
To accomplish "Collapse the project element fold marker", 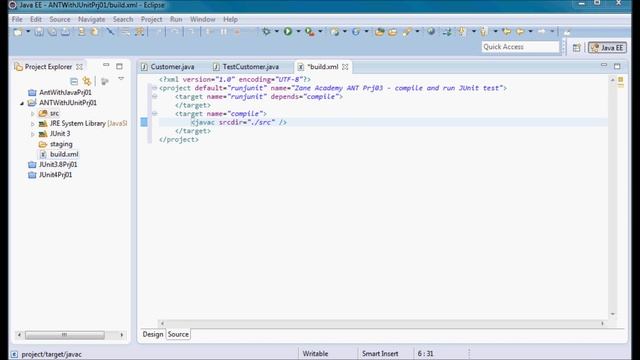I will (x=154, y=88).
